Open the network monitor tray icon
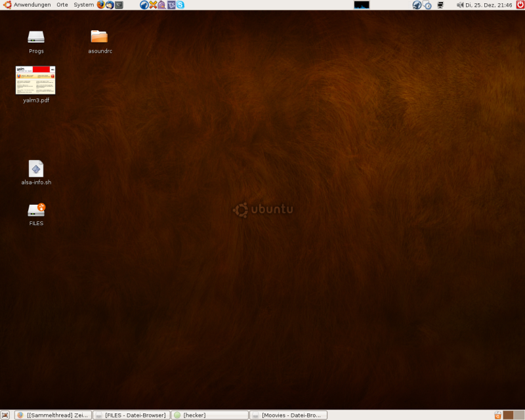 [x=440, y=5]
